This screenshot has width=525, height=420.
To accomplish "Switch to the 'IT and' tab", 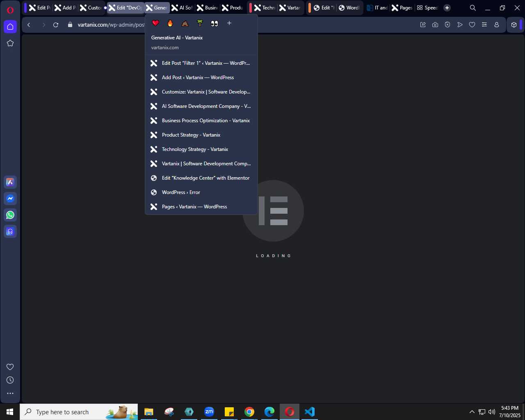I will tap(377, 8).
